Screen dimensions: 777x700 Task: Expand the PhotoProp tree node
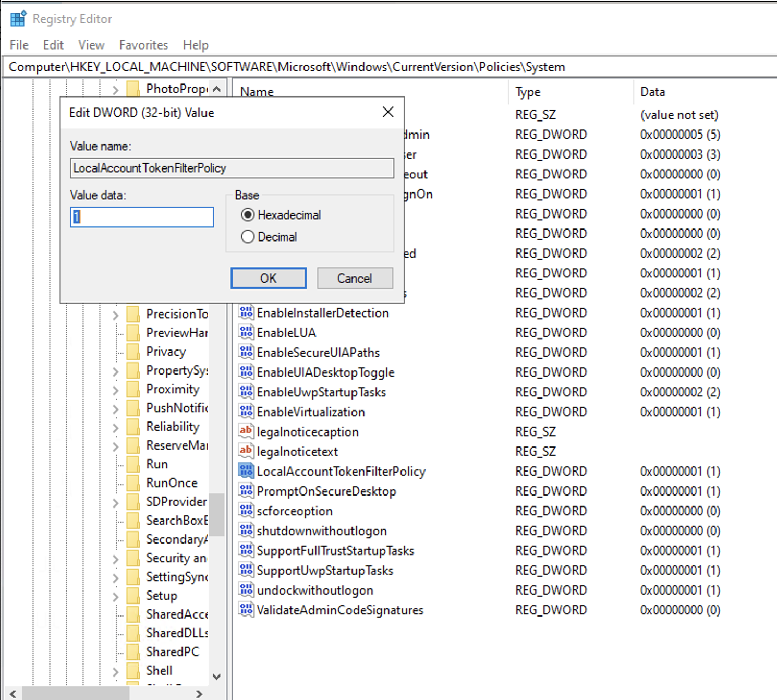pyautogui.click(x=116, y=90)
